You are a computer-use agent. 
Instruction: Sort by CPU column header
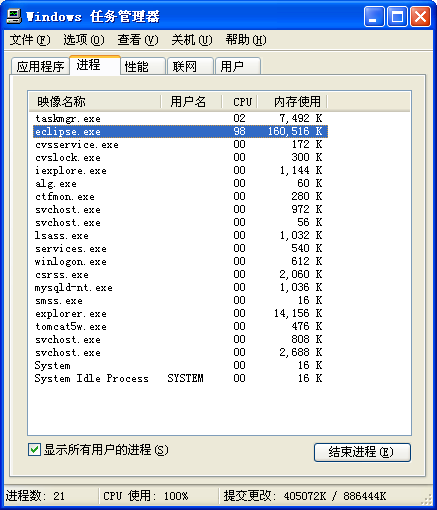239,102
